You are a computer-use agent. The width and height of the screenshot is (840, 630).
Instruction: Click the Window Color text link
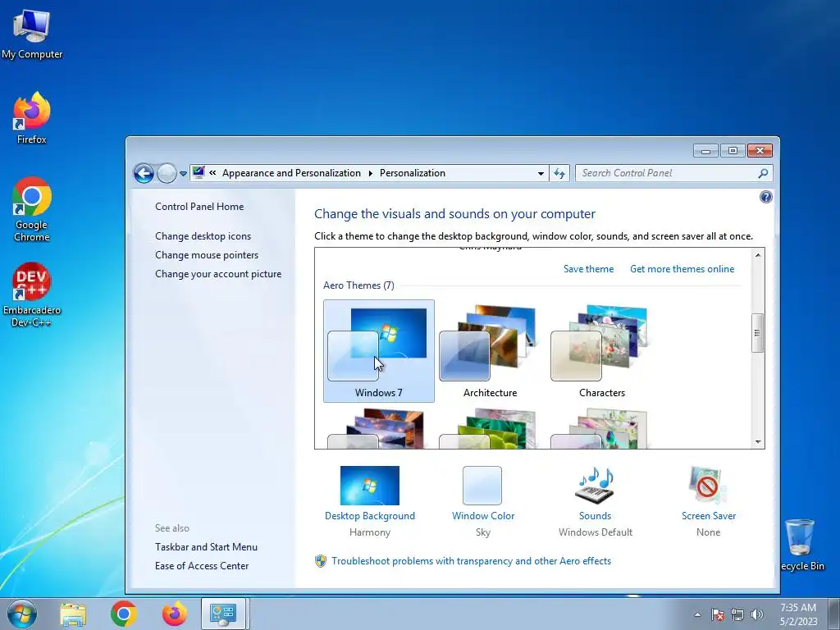482,516
